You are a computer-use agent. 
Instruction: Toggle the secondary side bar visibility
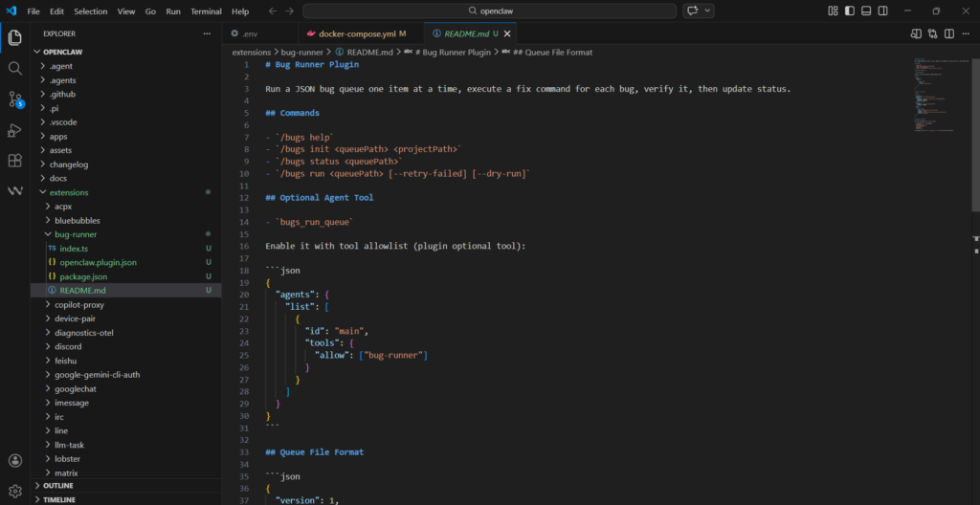point(882,11)
